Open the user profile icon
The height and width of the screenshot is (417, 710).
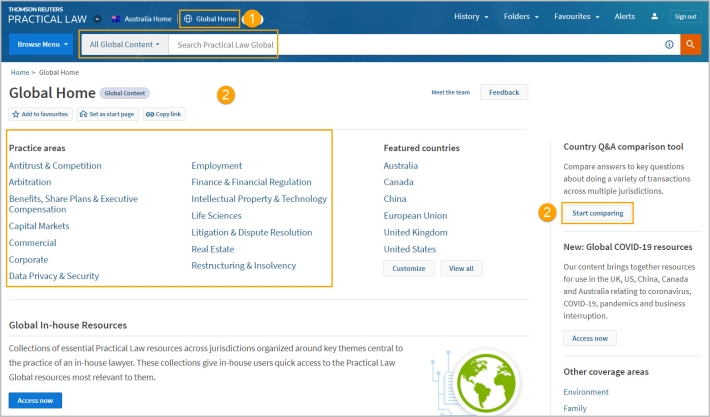point(654,16)
